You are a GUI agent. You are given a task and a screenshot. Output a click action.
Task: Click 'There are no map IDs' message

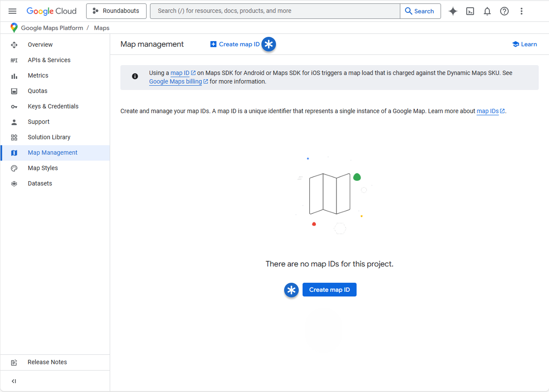point(330,264)
